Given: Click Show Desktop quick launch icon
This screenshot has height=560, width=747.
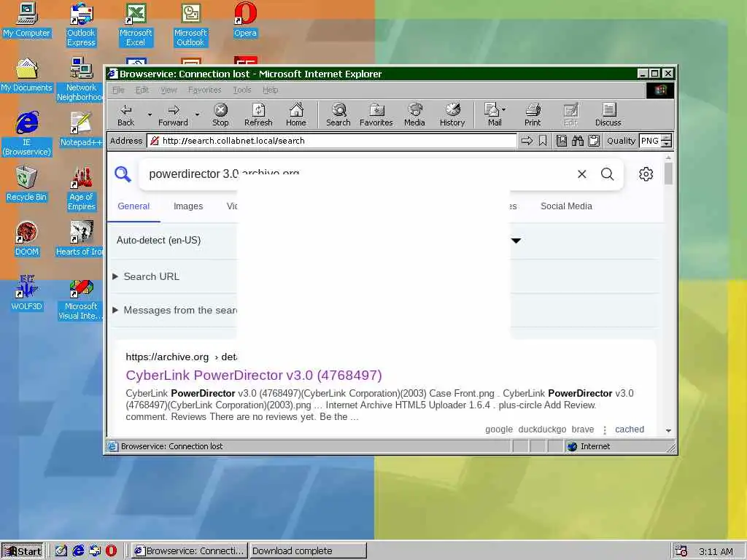Looking at the screenshot, I should pos(61,551).
